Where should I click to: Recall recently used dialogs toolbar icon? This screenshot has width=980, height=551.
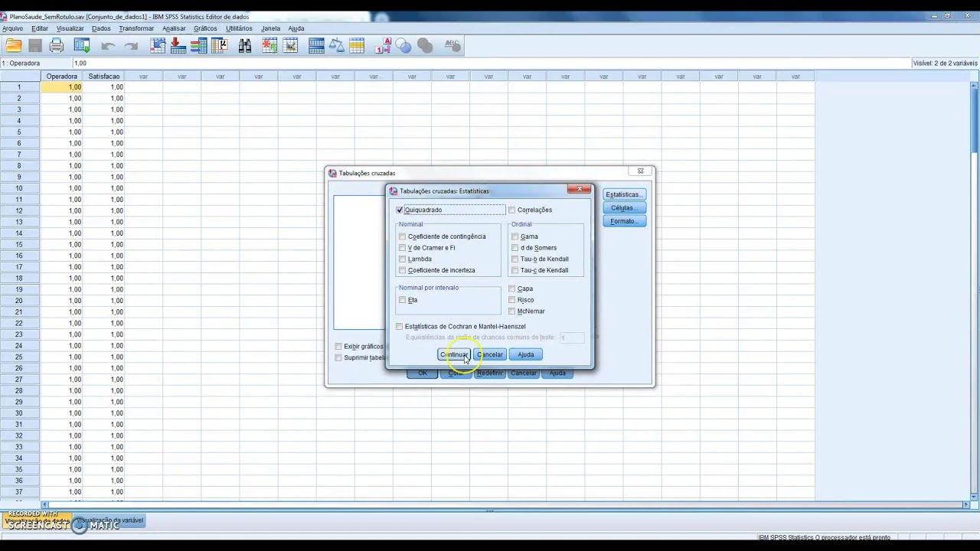point(82,46)
